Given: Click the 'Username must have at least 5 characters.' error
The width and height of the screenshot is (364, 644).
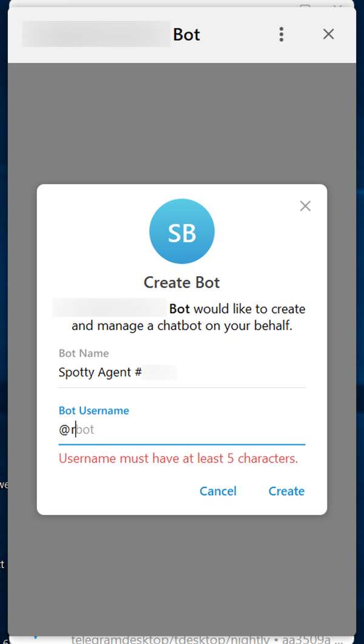Looking at the screenshot, I should click(178, 458).
